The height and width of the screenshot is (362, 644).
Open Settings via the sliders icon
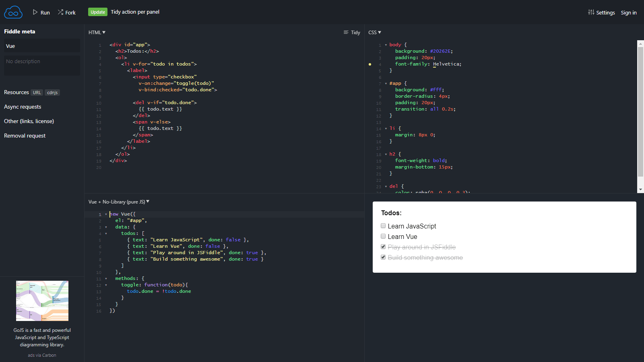(591, 12)
